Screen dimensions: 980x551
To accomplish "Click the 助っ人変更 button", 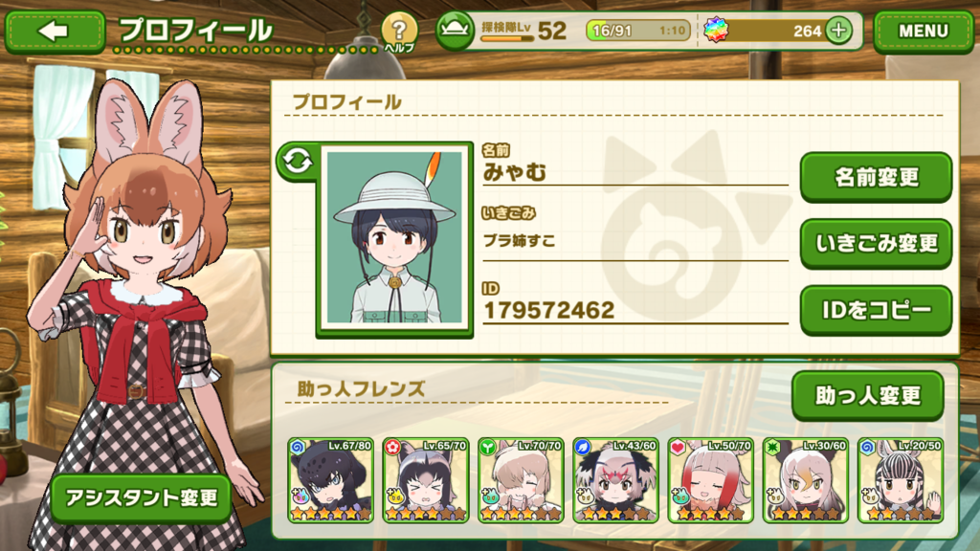I will (x=867, y=395).
